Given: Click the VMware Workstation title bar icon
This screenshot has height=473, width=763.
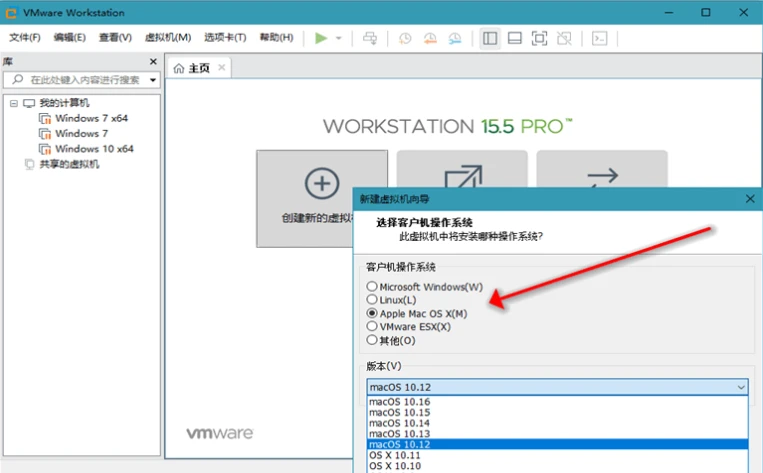Looking at the screenshot, I should pos(11,13).
